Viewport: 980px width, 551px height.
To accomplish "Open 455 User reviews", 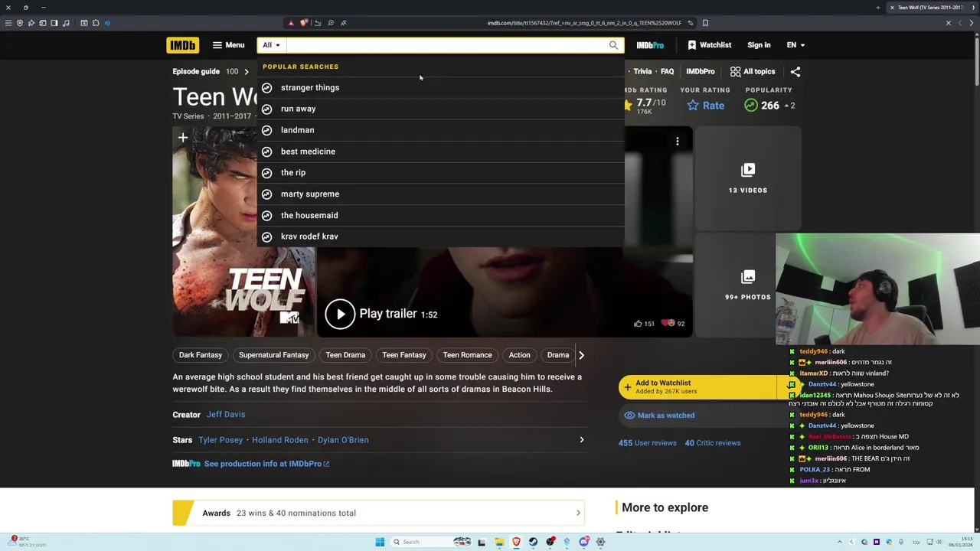I will [x=648, y=443].
